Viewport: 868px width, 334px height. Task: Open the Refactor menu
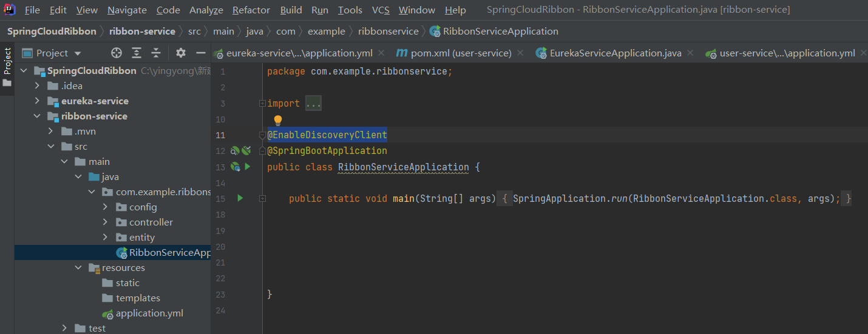pos(251,10)
